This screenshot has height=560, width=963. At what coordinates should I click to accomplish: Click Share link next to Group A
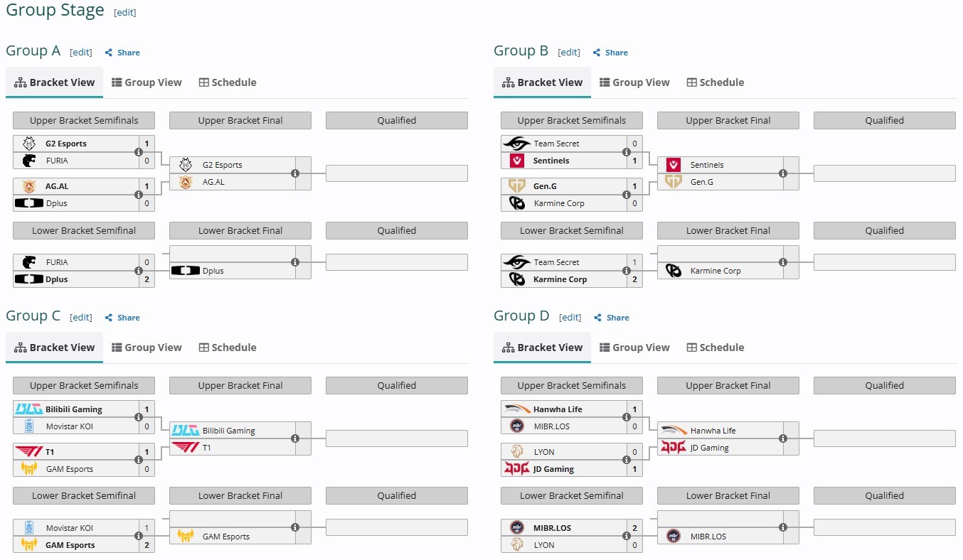(x=122, y=53)
